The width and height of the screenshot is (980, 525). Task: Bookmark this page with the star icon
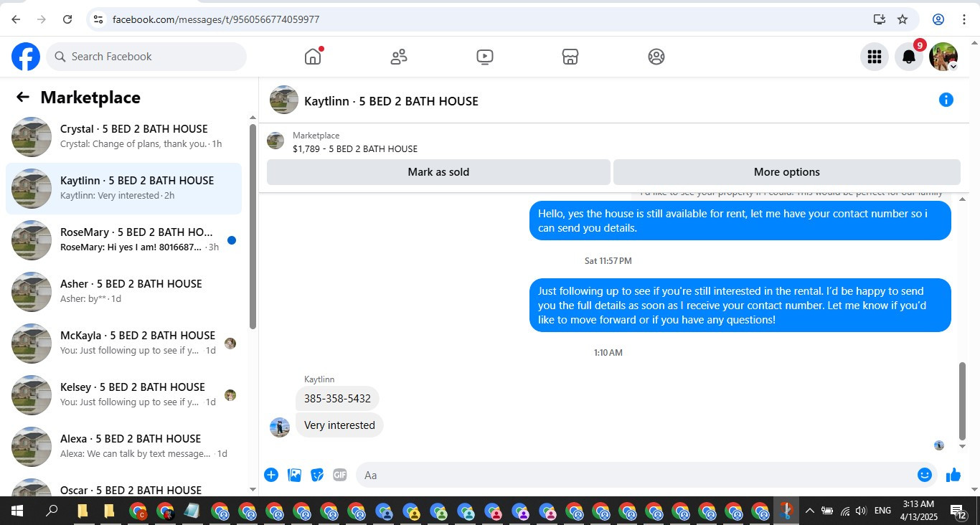point(903,19)
